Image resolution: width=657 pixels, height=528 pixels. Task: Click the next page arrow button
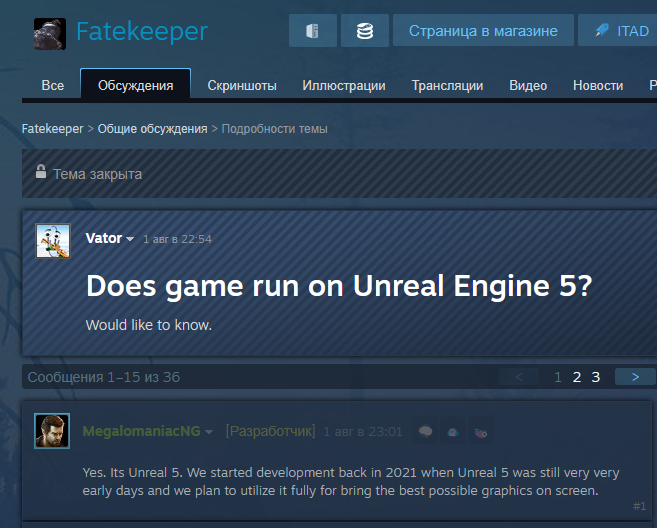635,377
